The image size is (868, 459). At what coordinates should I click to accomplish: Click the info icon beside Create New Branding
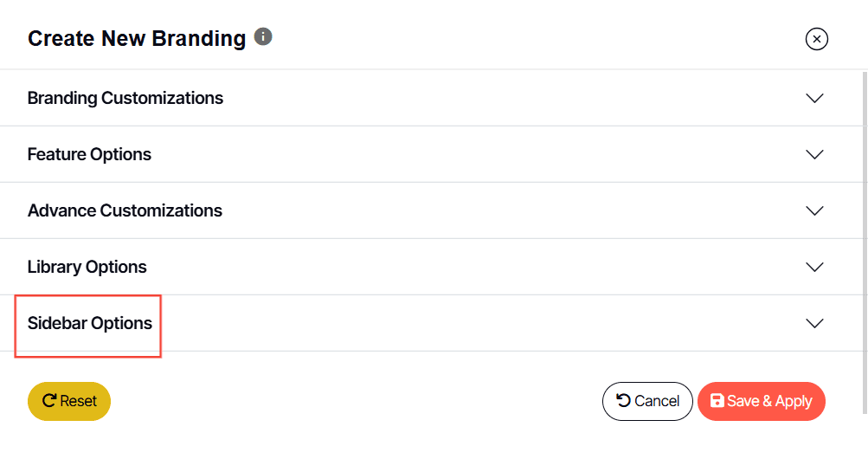click(263, 36)
